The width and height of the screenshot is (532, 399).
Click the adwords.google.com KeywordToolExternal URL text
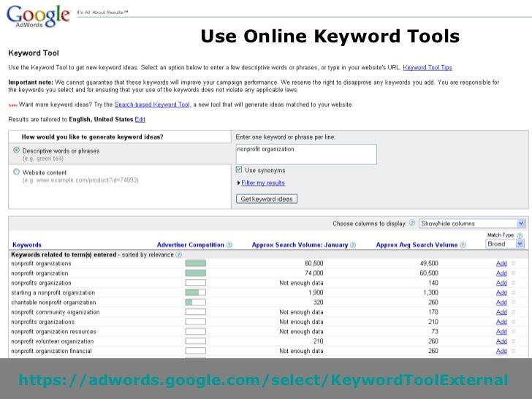[x=263, y=380]
